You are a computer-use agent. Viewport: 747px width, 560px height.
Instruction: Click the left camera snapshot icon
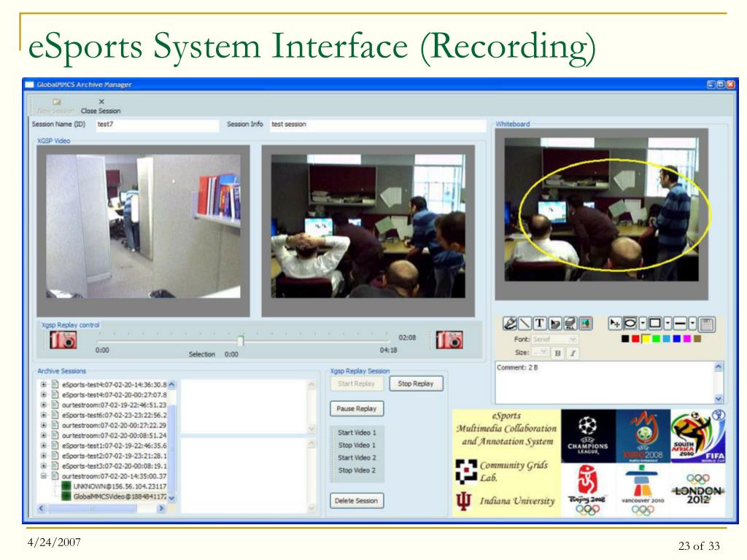63,340
